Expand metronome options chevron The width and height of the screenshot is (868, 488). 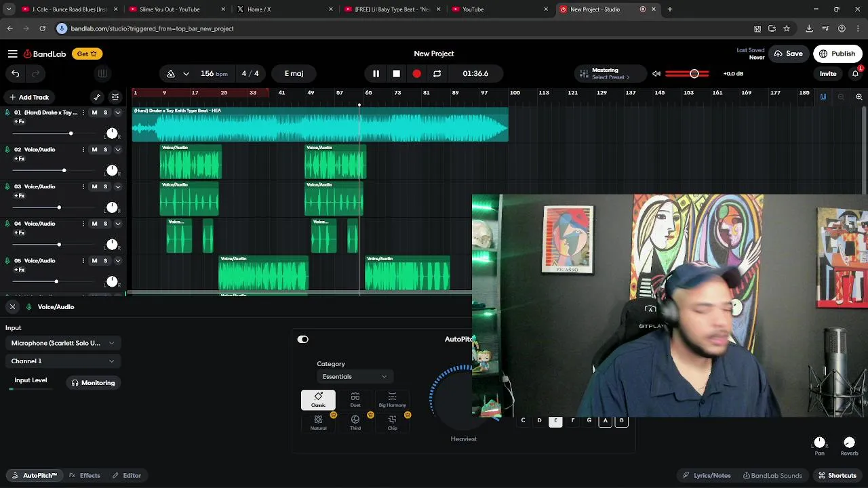(x=186, y=73)
